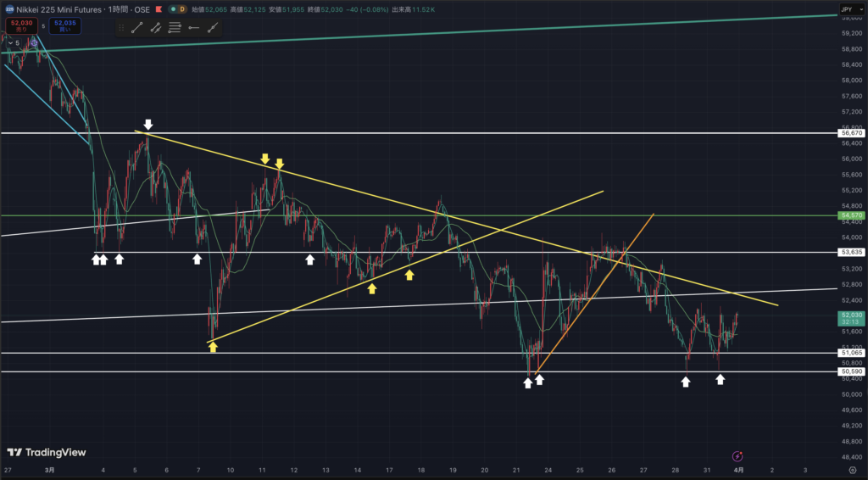Click the red flag next to OSE
Image resolution: width=868 pixels, height=480 pixels.
pos(158,8)
